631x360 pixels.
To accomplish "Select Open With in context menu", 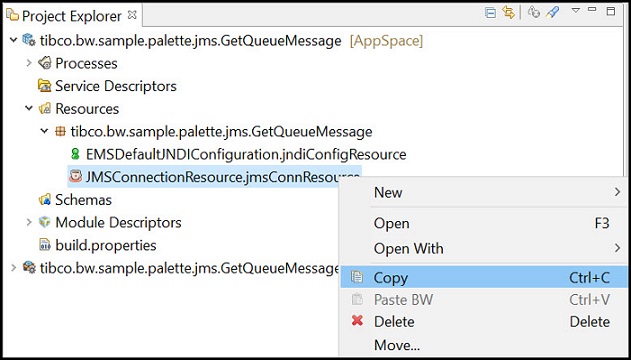I will point(484,248).
